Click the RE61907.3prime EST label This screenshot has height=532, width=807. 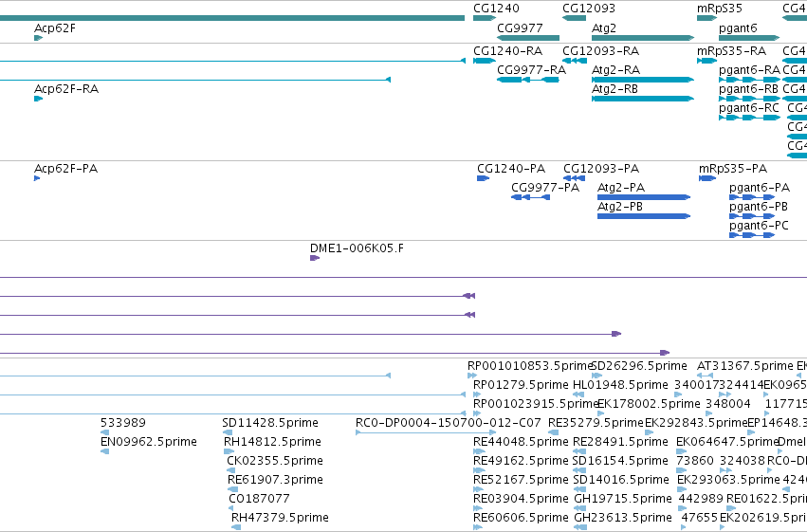[275, 480]
